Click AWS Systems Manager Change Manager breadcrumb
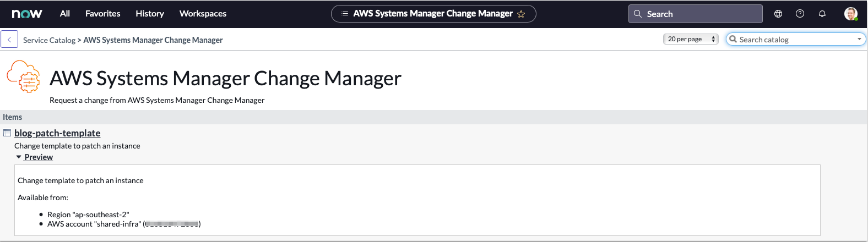868x242 pixels. click(x=153, y=40)
